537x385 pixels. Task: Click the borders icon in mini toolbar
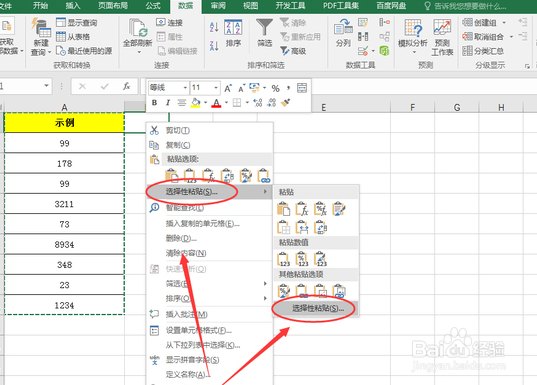(237, 102)
